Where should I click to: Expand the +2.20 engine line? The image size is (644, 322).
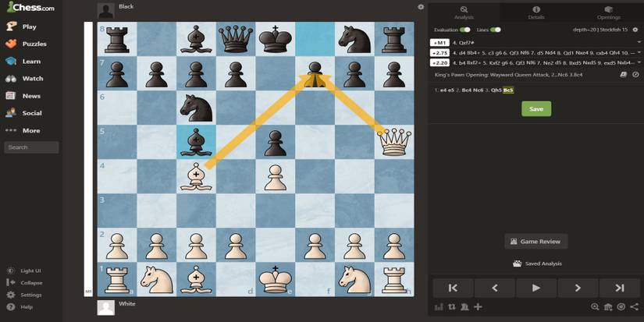639,62
